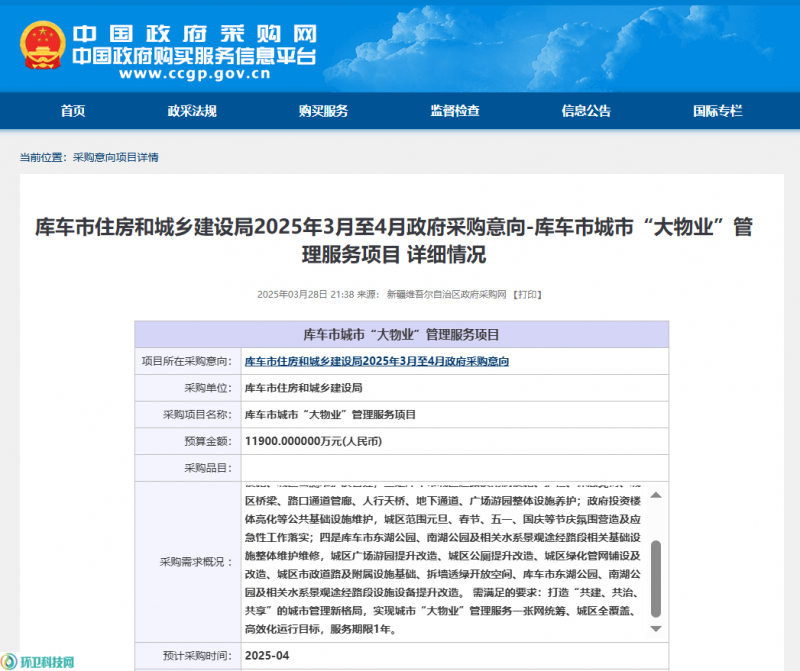
Task: Click the 当前位置 breadcrumb label
Action: [43, 157]
